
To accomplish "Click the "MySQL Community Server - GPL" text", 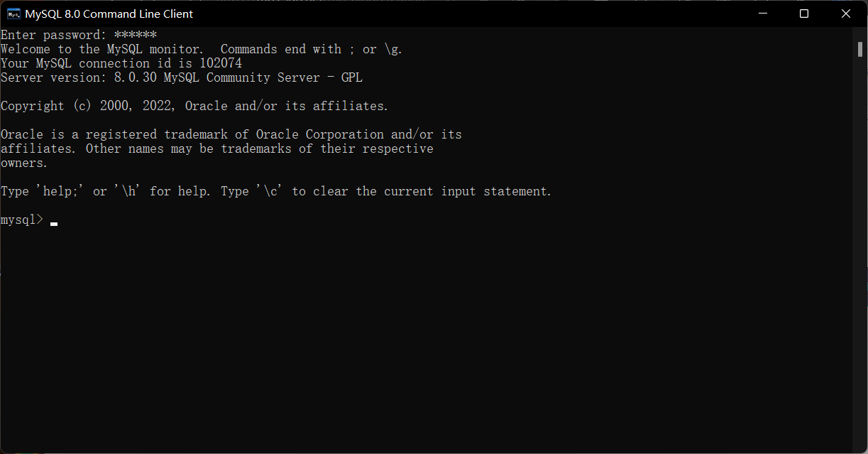I will click(x=263, y=77).
